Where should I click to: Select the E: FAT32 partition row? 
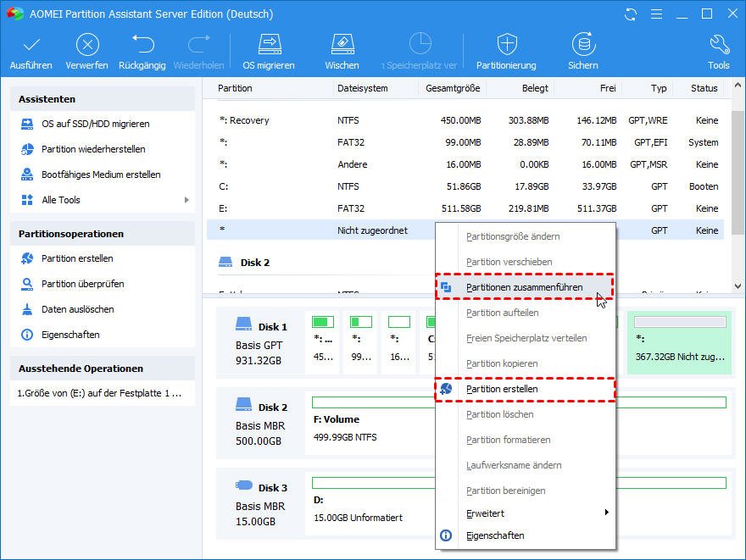465,208
